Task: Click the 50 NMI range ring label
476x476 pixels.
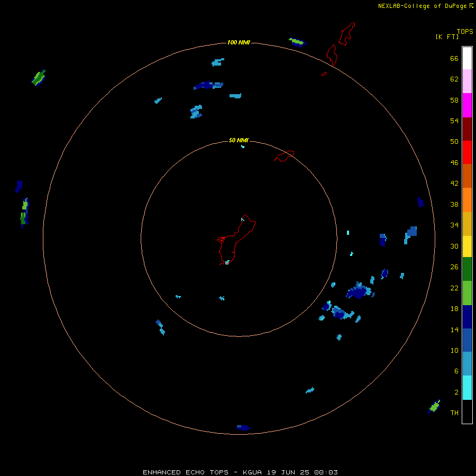Action: click(239, 140)
